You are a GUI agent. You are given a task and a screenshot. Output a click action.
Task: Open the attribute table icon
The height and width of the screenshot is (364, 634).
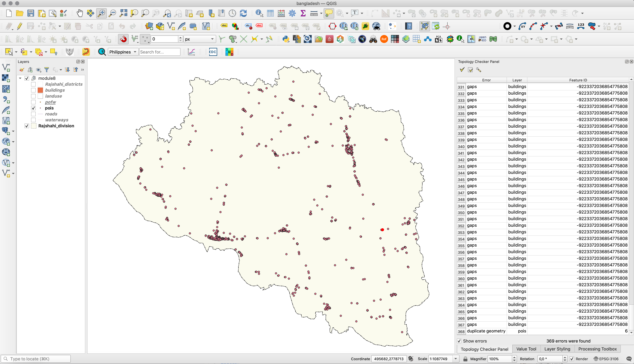coord(270,13)
